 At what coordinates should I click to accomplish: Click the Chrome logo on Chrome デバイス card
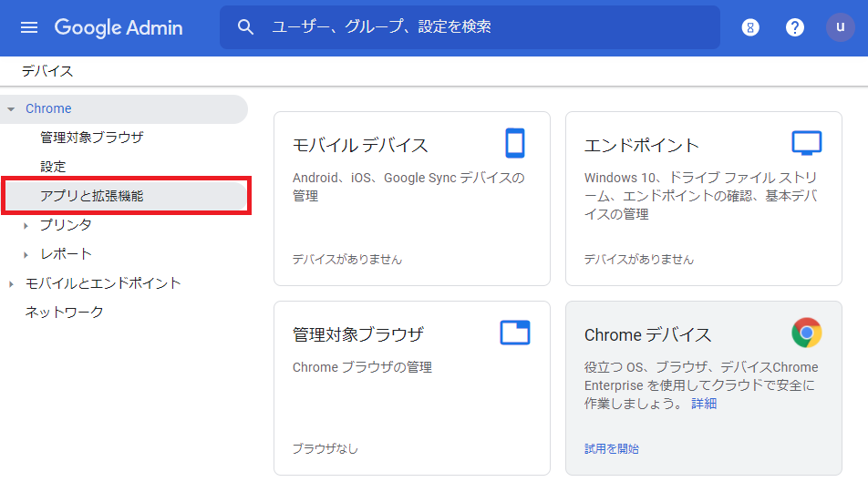(807, 333)
